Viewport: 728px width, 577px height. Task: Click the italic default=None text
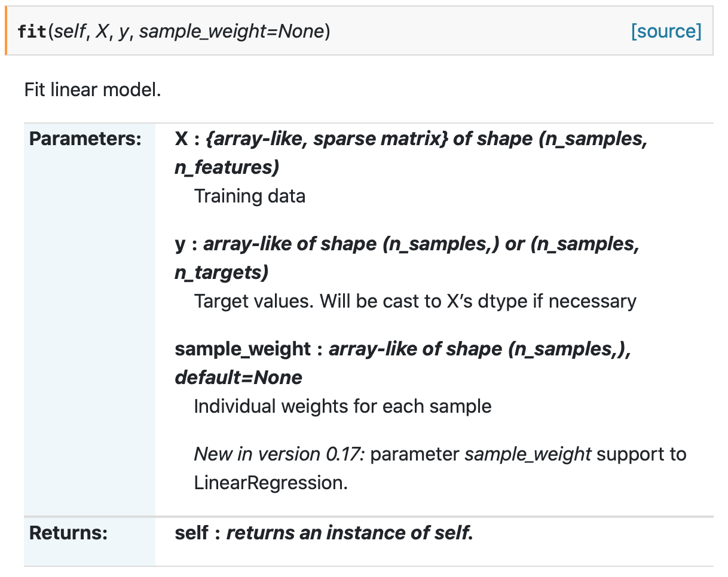[x=238, y=377]
